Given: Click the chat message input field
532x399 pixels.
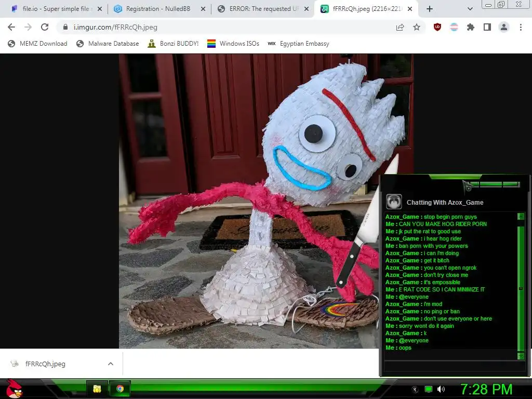Looking at the screenshot, I should click(454, 366).
